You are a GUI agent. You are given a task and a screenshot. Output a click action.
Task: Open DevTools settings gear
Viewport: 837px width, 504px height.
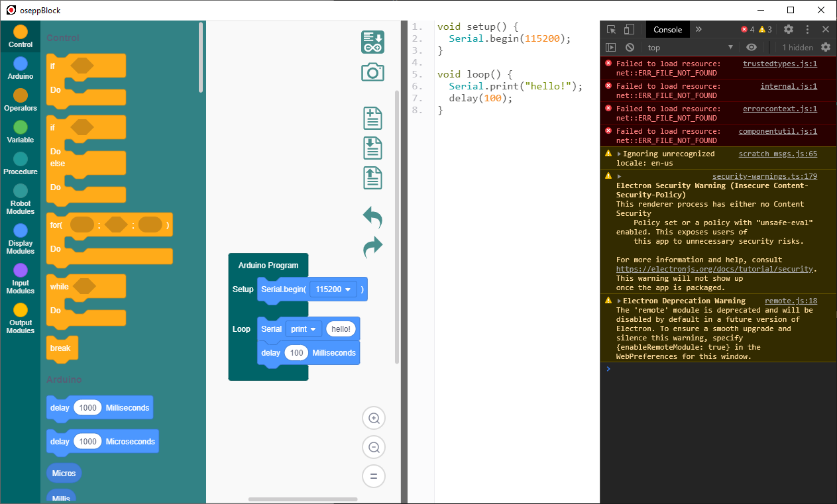(x=788, y=29)
